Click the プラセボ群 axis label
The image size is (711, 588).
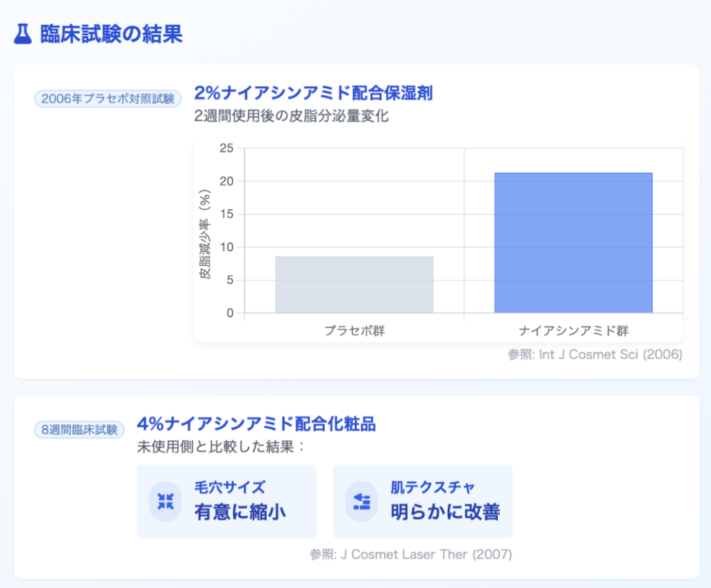pos(355,331)
